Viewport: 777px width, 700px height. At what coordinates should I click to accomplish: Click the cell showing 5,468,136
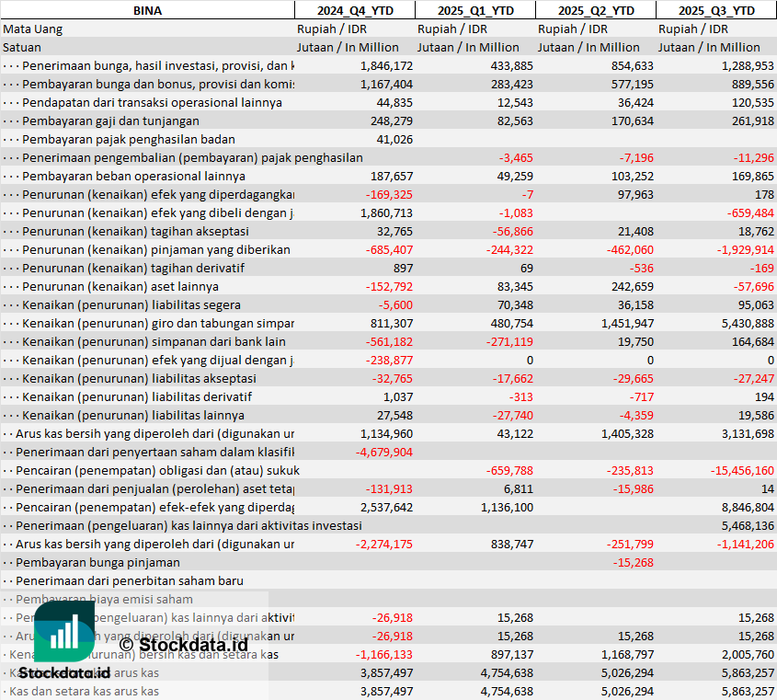[743, 525]
